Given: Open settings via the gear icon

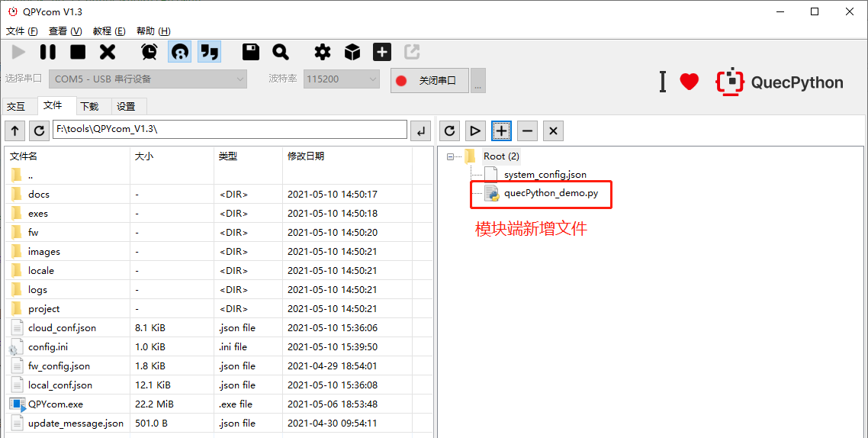Looking at the screenshot, I should pos(322,52).
